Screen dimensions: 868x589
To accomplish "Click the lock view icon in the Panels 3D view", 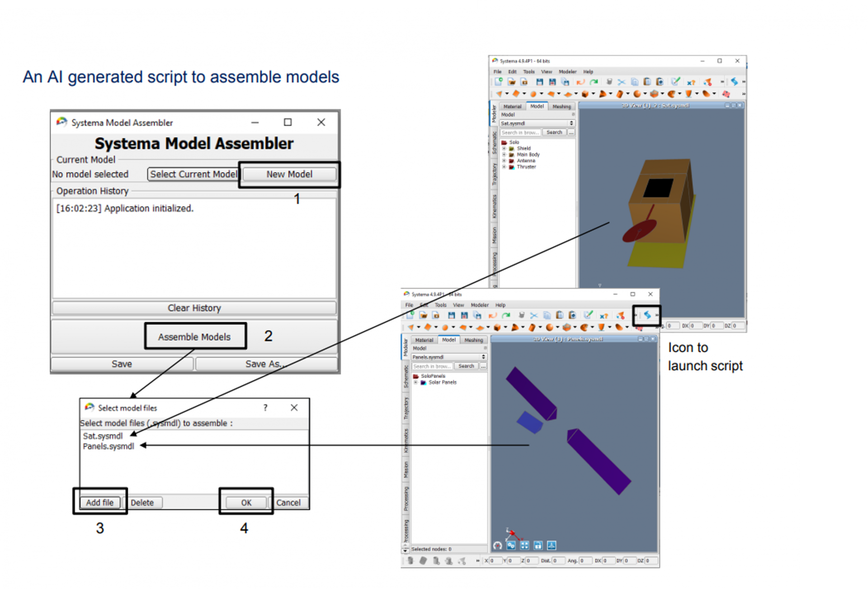I will (538, 546).
